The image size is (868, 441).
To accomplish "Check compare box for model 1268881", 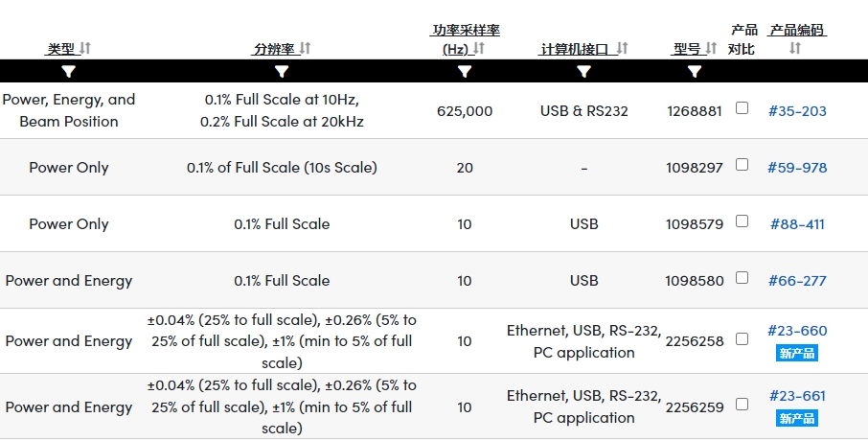I will coord(742,108).
